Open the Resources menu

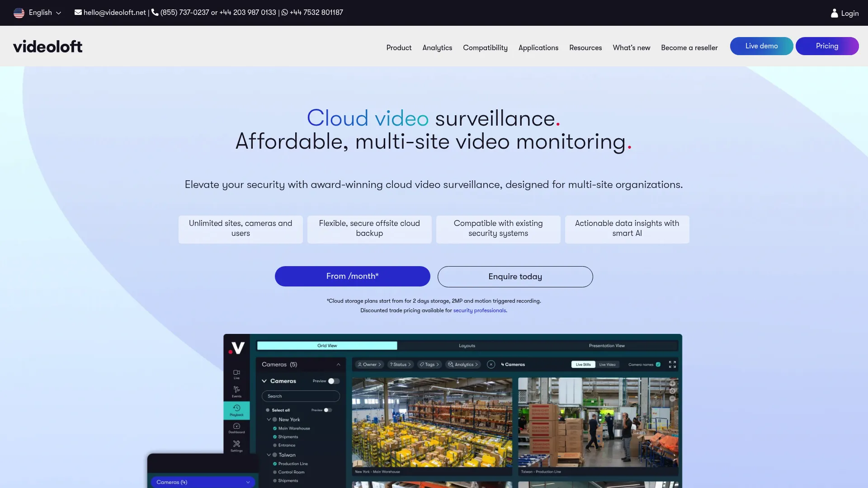click(x=585, y=48)
